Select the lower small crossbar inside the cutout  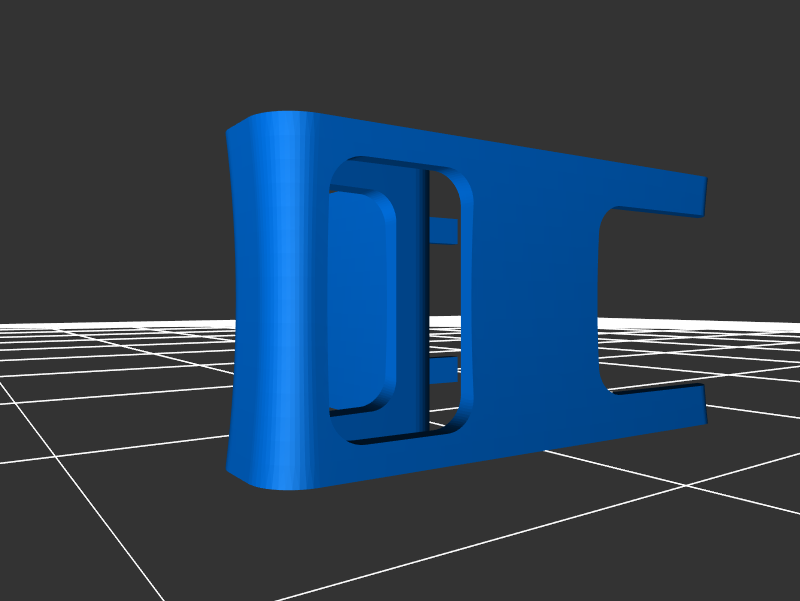tap(443, 372)
